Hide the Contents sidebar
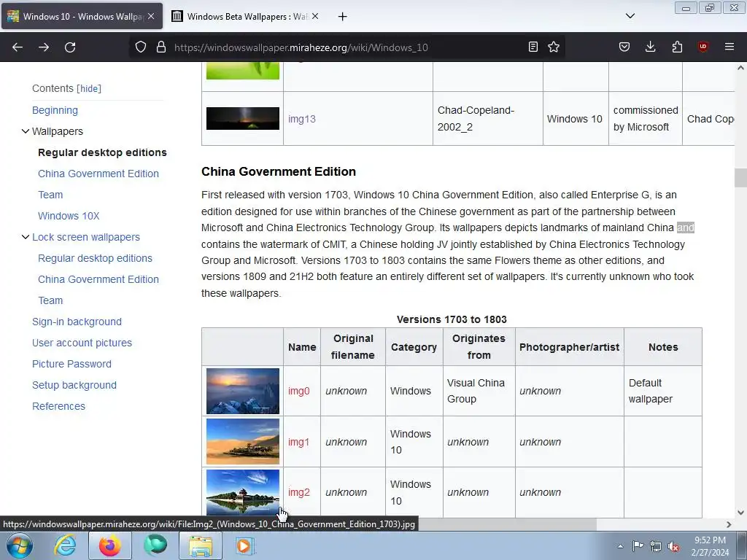747x560 pixels. pos(89,88)
